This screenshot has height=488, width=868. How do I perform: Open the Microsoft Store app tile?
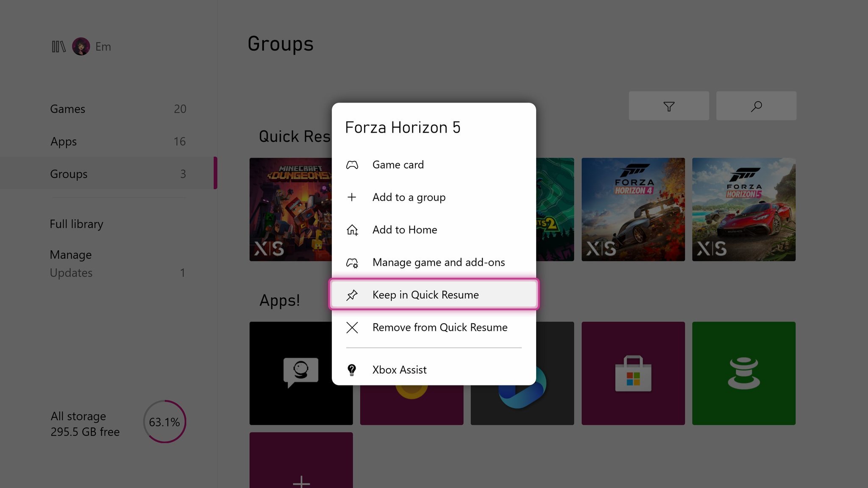pyautogui.click(x=633, y=373)
